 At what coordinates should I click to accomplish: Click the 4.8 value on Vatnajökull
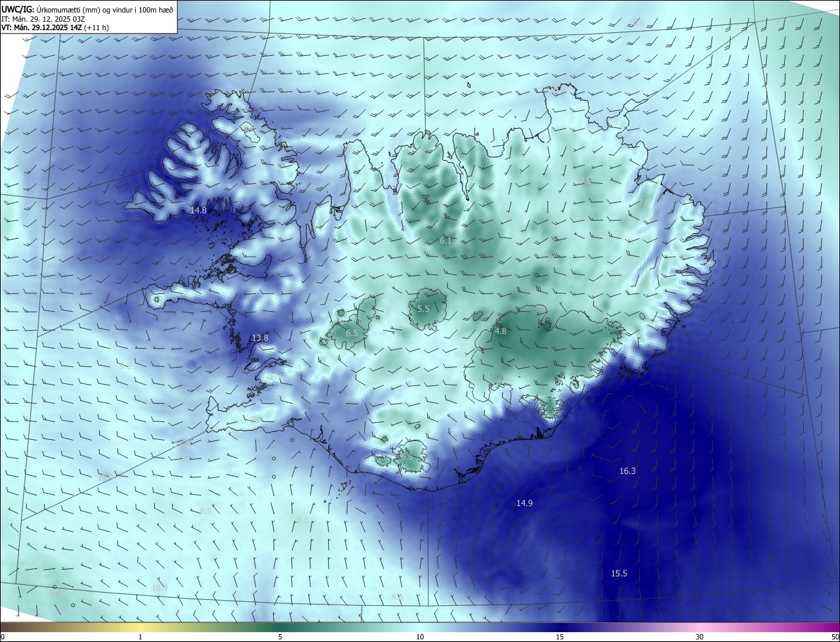pos(501,332)
